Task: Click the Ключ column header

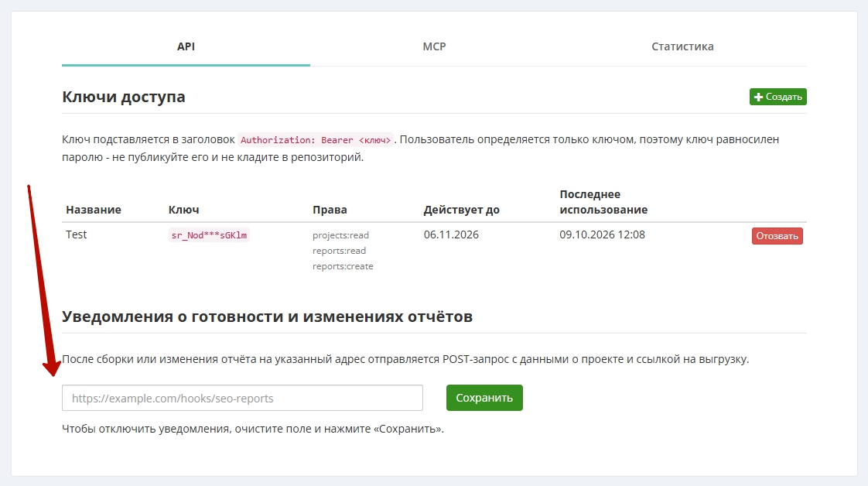Action: (184, 210)
